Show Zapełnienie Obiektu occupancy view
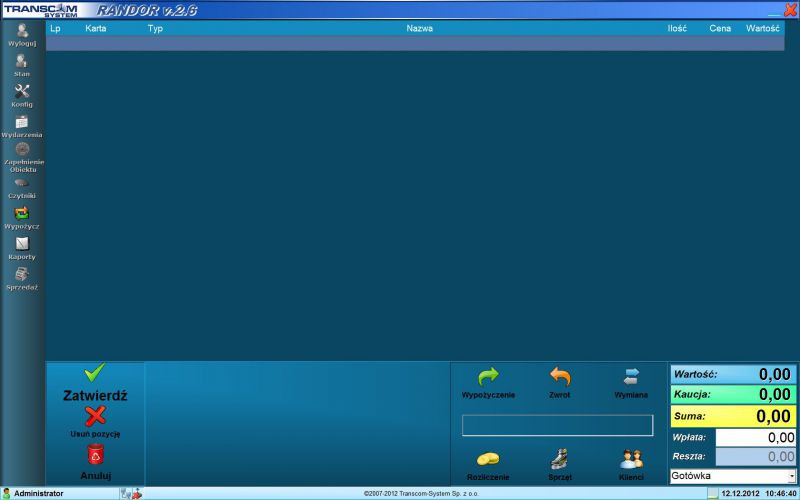 [x=22, y=151]
